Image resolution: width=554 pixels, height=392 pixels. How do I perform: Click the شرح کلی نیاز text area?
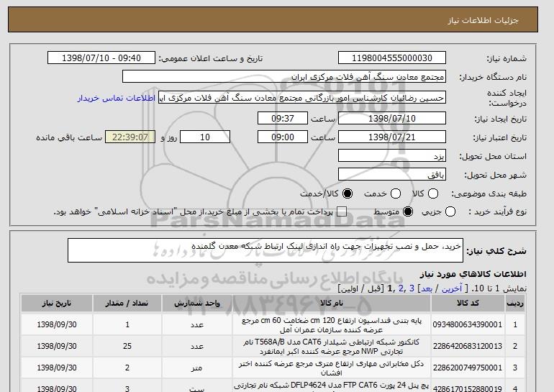pos(265,250)
